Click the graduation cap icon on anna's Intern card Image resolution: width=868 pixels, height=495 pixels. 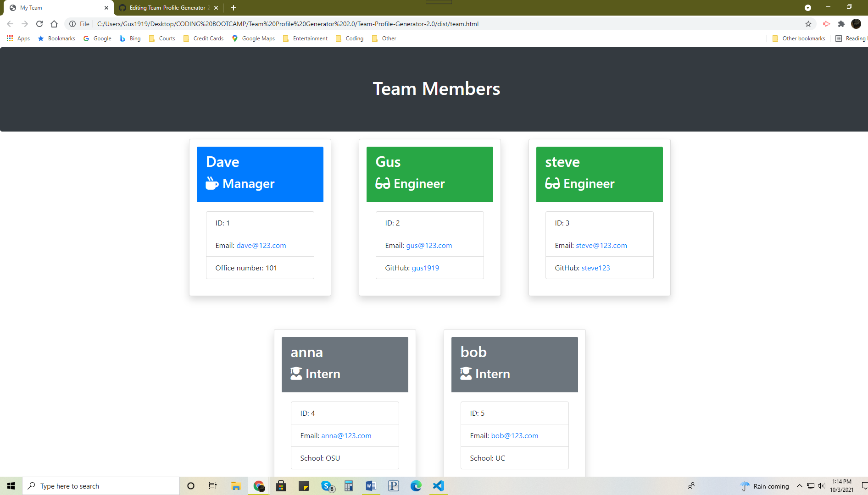click(x=296, y=374)
